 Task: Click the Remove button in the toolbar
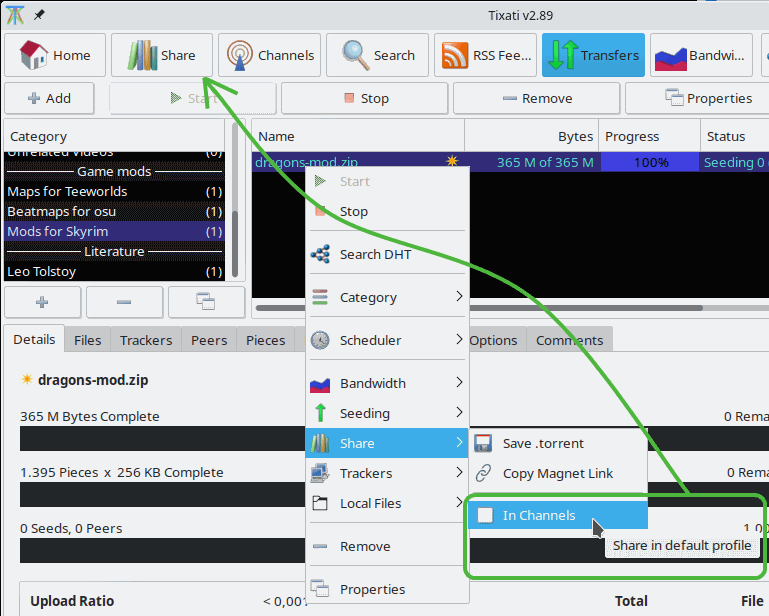537,98
